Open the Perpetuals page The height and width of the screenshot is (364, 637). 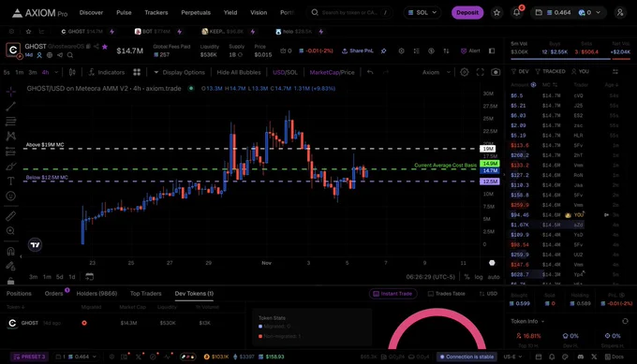[x=196, y=12]
